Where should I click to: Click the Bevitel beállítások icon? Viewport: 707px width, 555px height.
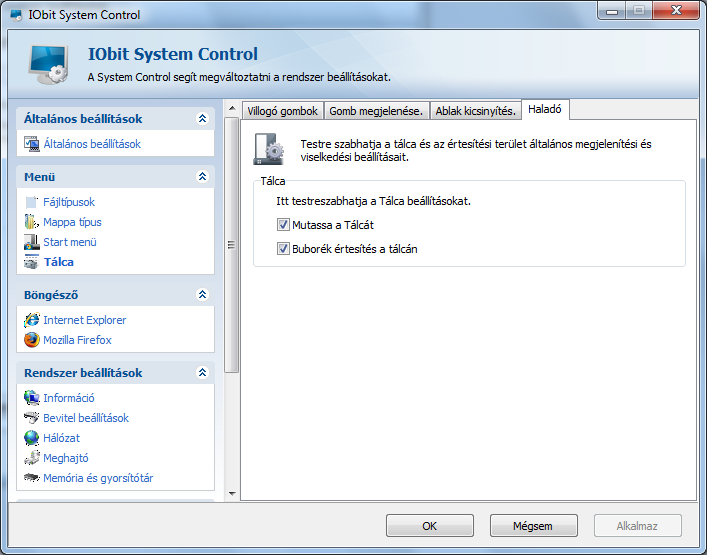click(32, 418)
